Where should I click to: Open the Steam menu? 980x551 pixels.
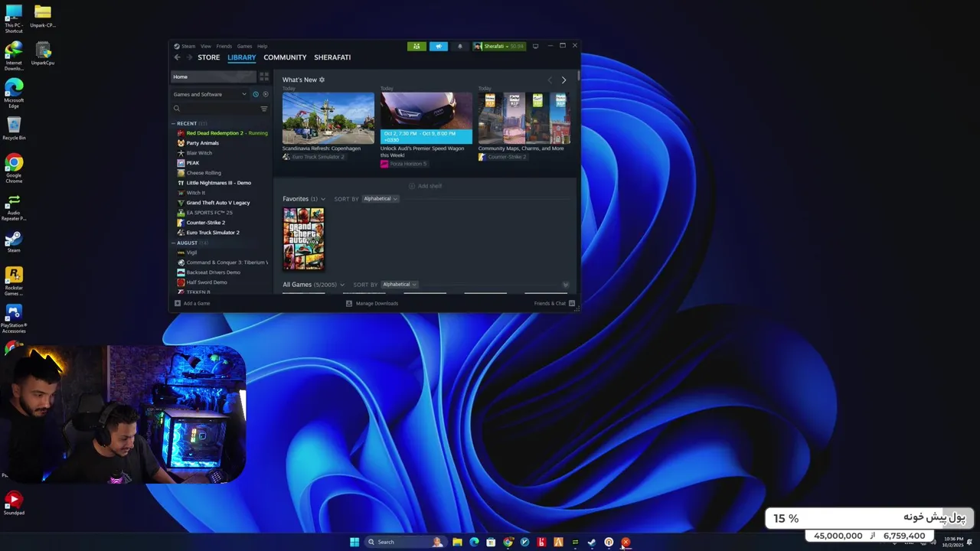click(x=188, y=46)
